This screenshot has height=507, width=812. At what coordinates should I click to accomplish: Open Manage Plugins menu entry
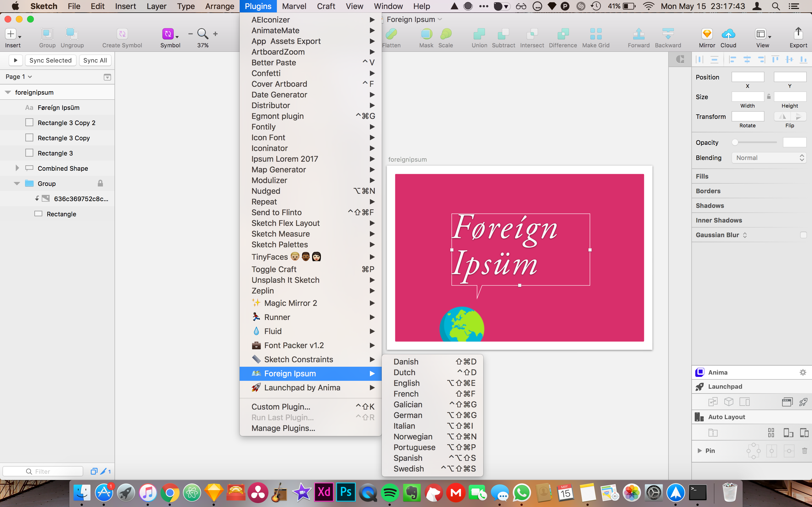coord(283,428)
